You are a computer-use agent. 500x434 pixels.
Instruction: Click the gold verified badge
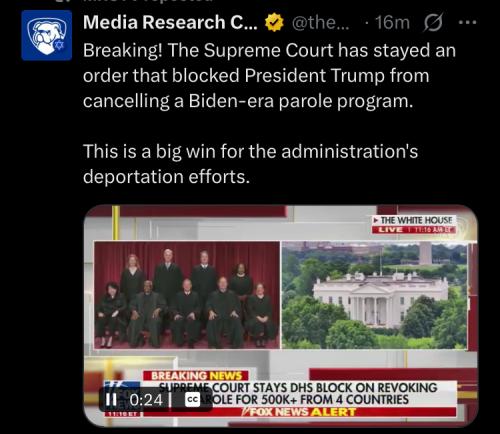coord(274,23)
